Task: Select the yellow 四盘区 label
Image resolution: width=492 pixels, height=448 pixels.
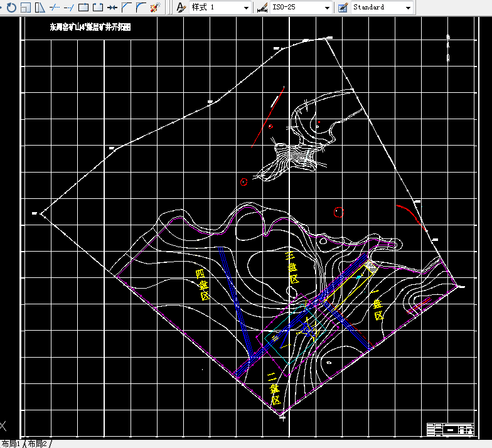Action: pos(202,285)
